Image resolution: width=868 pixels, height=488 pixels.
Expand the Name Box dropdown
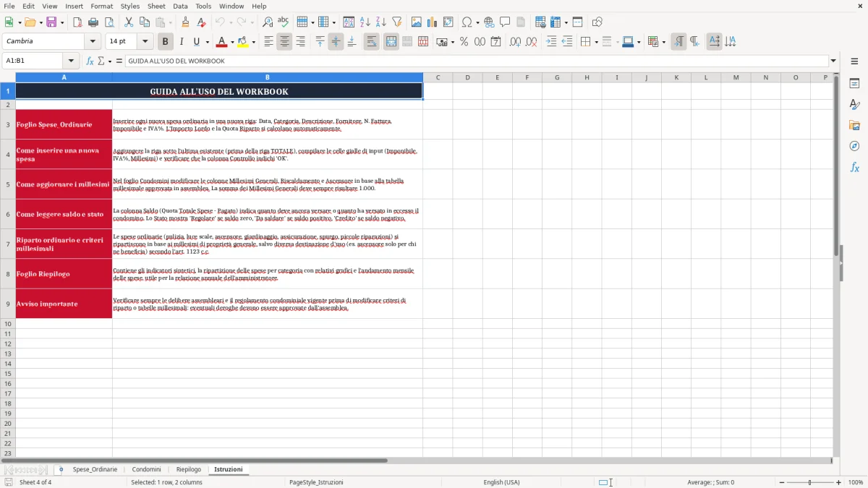71,61
